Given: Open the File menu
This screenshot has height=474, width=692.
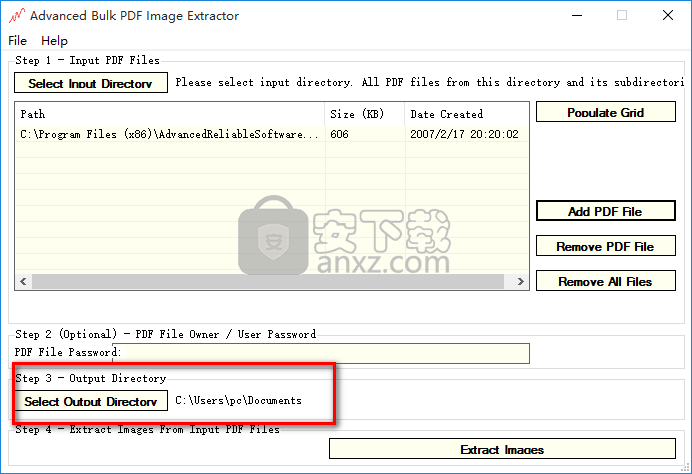Looking at the screenshot, I should point(17,41).
